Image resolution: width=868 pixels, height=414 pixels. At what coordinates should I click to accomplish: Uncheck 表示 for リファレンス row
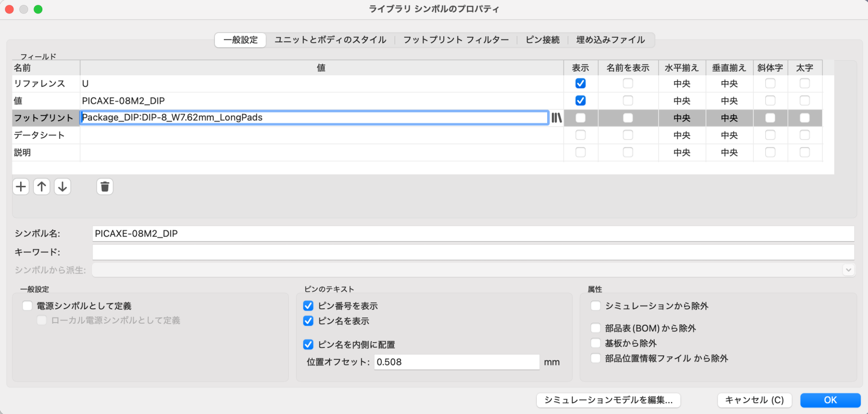click(581, 83)
